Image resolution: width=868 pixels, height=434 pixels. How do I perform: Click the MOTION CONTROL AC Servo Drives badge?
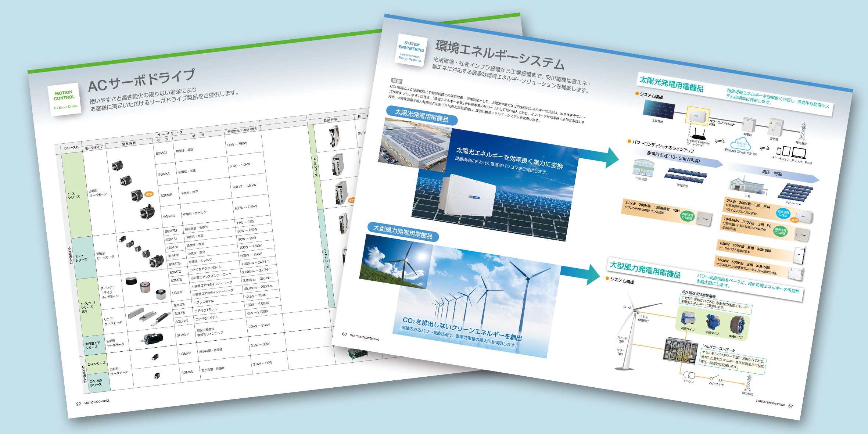65,100
